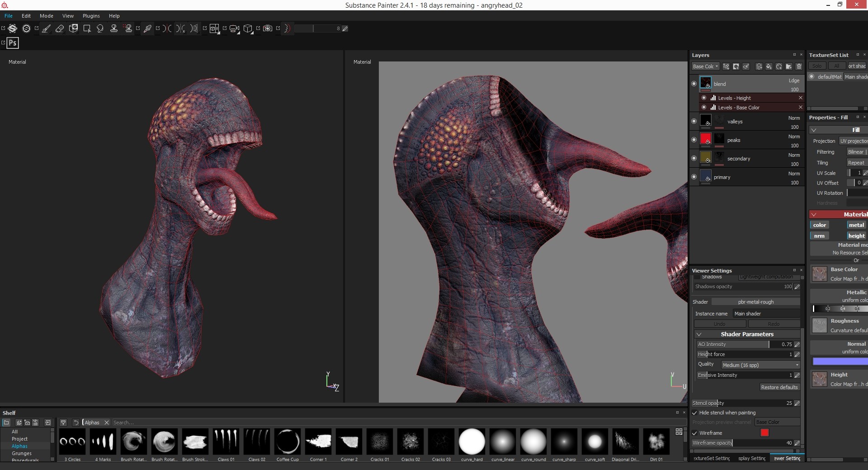
Task: Click the shelf folder view icon
Action: coord(6,423)
